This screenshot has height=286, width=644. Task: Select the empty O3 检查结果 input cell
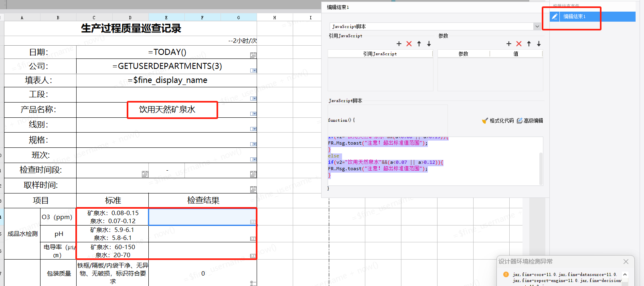click(x=203, y=217)
